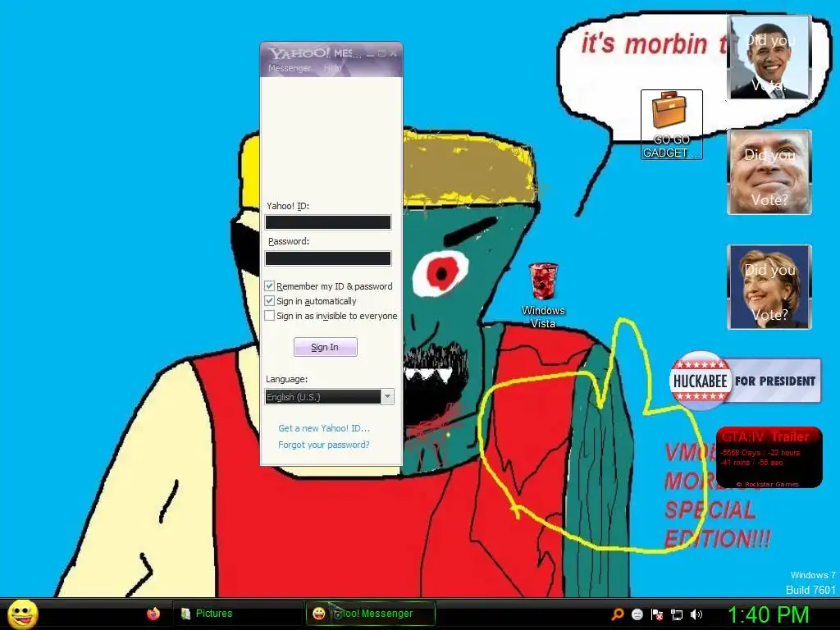Open Yahoo Messenger smiley tray icon
Image resolution: width=840 pixels, height=630 pixels.
tap(637, 614)
